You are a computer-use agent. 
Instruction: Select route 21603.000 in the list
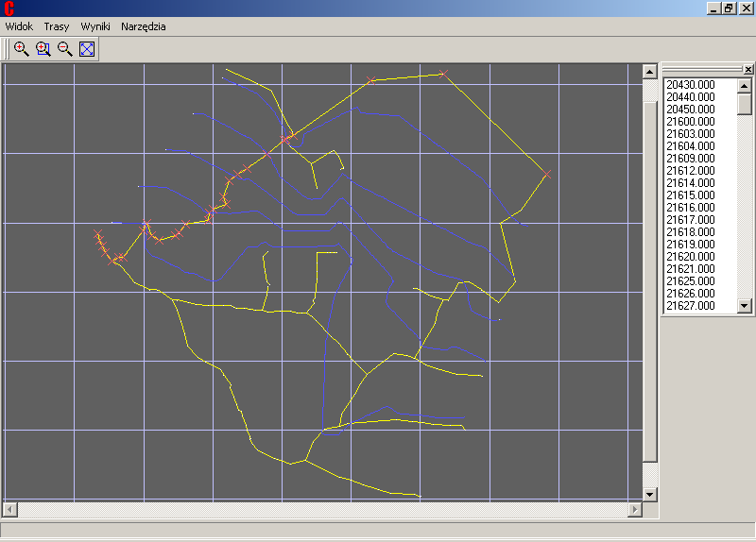click(690, 134)
